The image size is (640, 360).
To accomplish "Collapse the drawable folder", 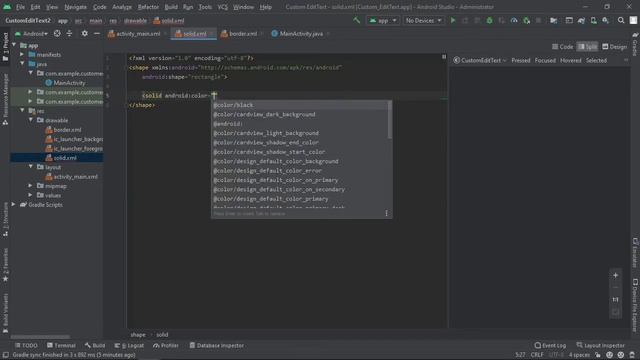I will [x=31, y=120].
